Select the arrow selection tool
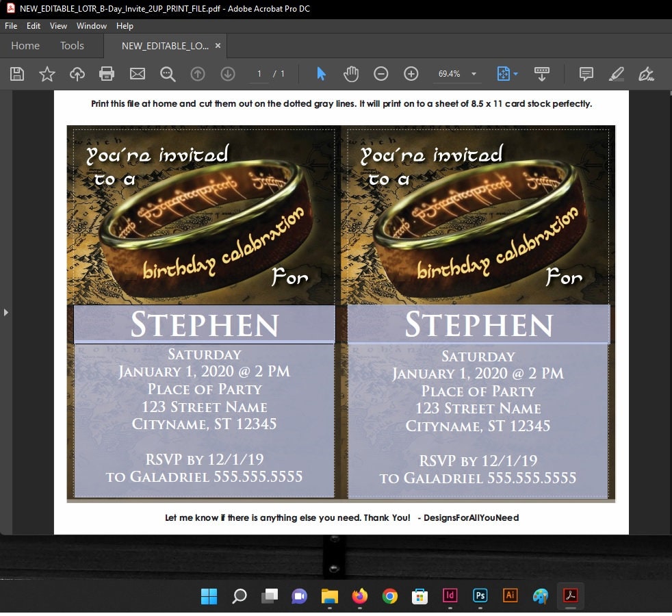This screenshot has width=672, height=616. click(320, 74)
